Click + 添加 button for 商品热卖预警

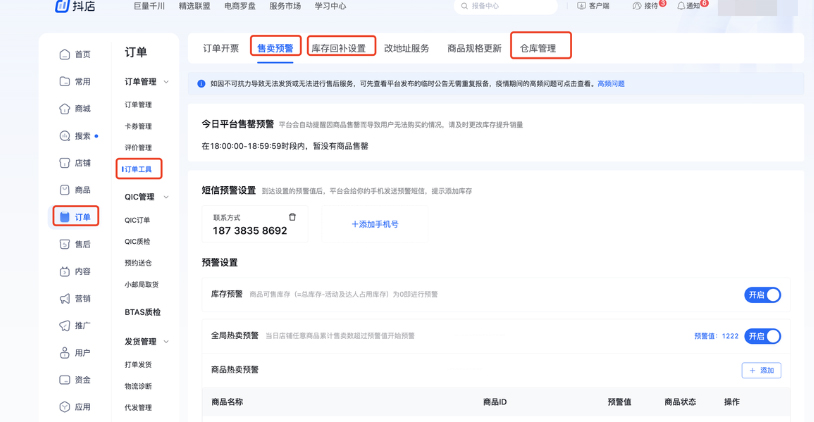coord(761,370)
